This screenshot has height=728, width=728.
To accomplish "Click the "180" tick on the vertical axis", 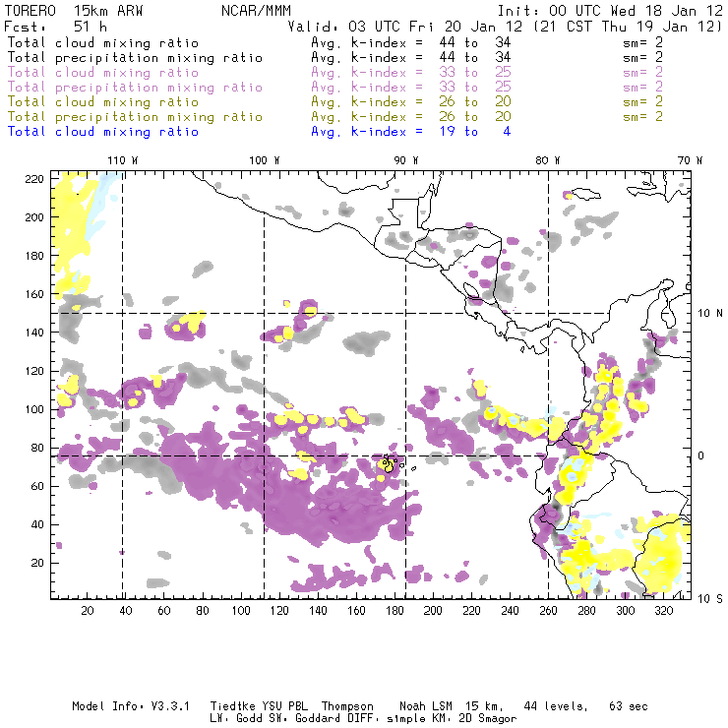I will (x=34, y=256).
